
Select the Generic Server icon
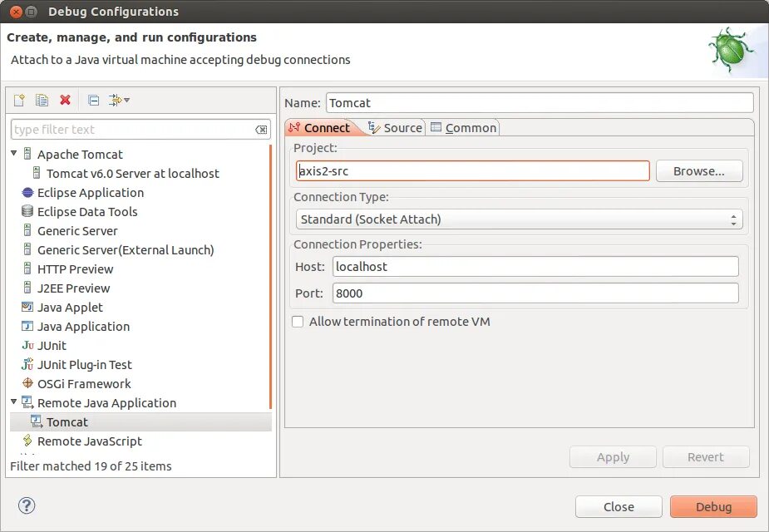click(28, 230)
